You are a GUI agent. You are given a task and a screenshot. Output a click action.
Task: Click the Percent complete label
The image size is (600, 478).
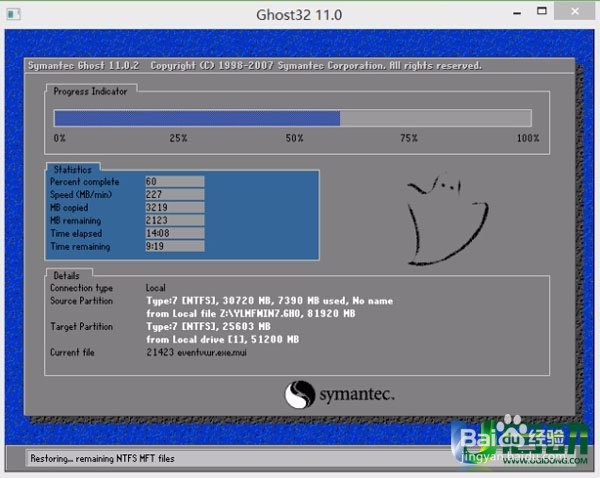pyautogui.click(x=85, y=182)
